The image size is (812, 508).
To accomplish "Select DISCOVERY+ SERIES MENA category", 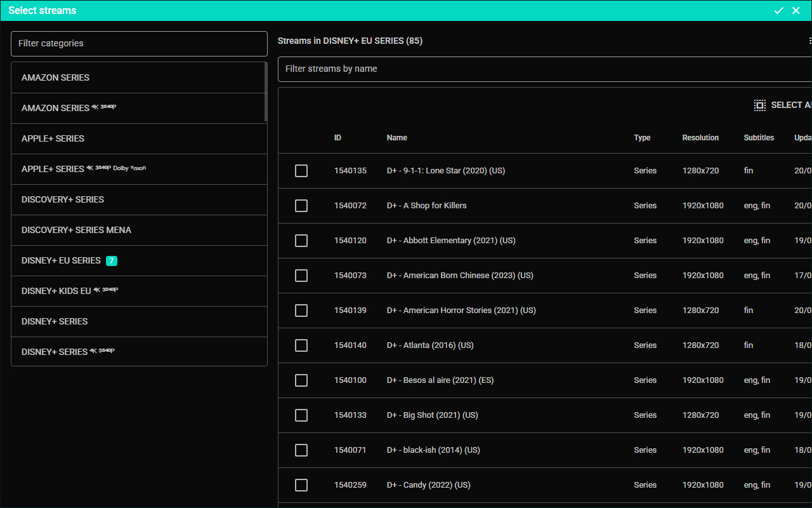I will 139,230.
